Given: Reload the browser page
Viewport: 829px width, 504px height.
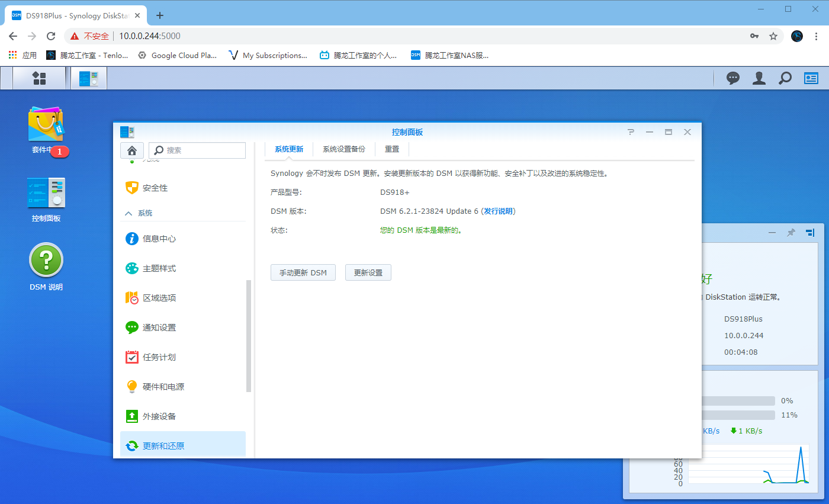Looking at the screenshot, I should pyautogui.click(x=51, y=36).
